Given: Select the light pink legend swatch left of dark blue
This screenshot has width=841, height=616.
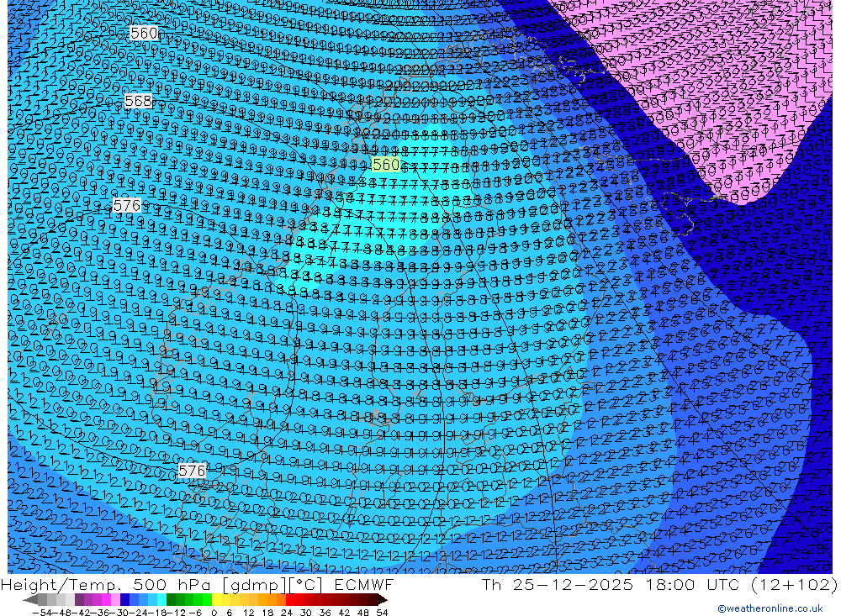Looking at the screenshot, I should (x=115, y=600).
